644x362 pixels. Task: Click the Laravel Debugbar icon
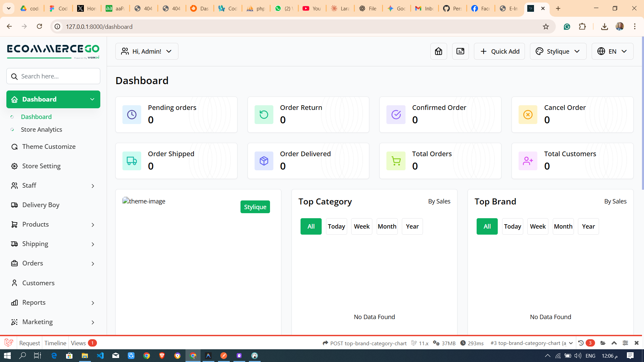click(x=9, y=343)
